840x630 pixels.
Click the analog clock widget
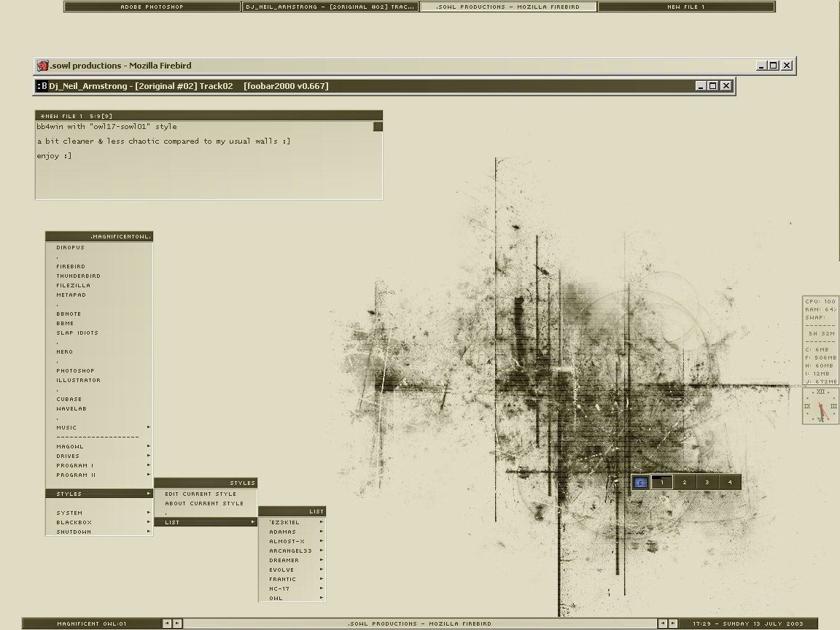pyautogui.click(x=820, y=405)
